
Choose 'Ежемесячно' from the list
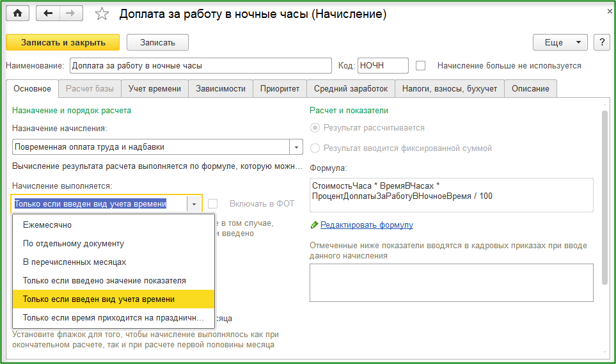point(47,225)
